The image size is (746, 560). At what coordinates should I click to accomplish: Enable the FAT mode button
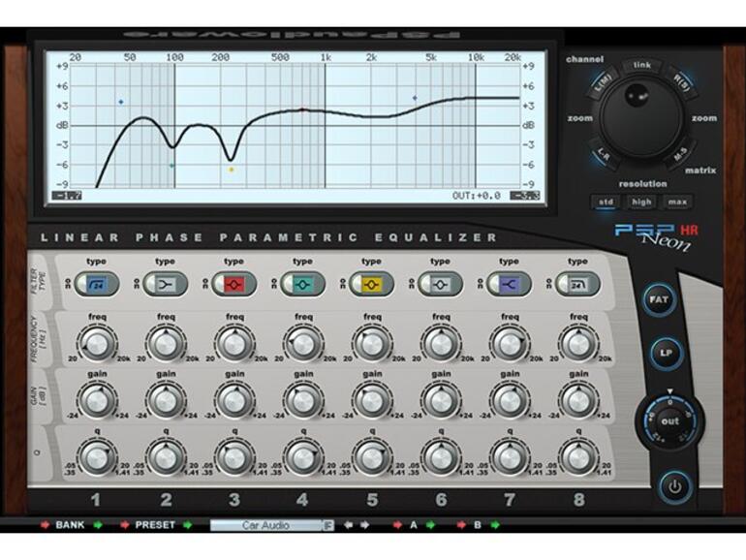[659, 299]
